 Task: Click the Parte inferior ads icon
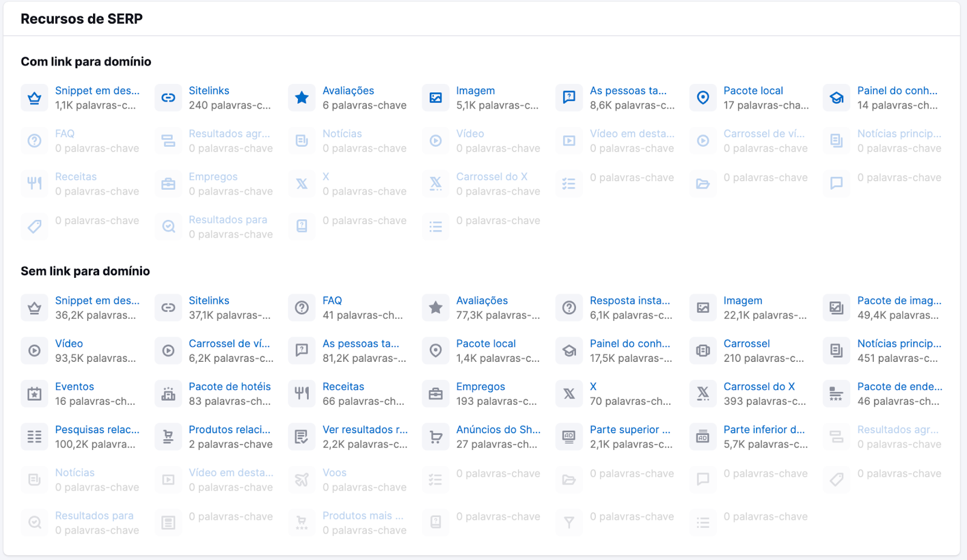(703, 437)
